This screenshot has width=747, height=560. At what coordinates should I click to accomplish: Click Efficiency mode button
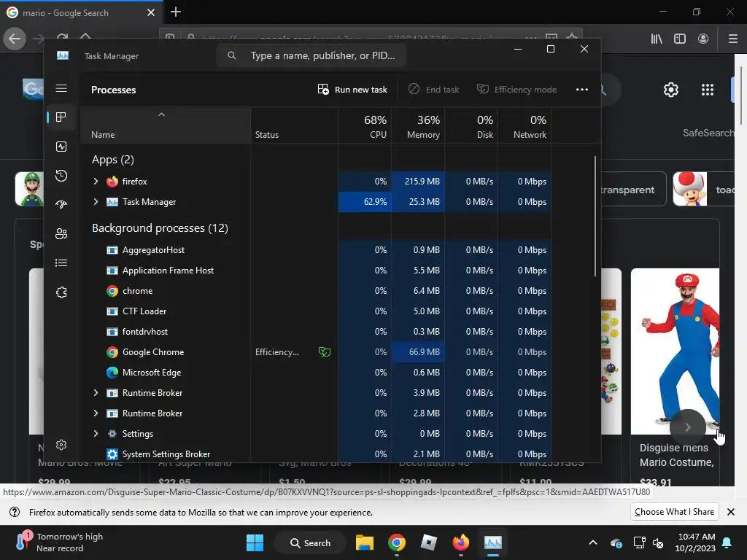(x=517, y=90)
